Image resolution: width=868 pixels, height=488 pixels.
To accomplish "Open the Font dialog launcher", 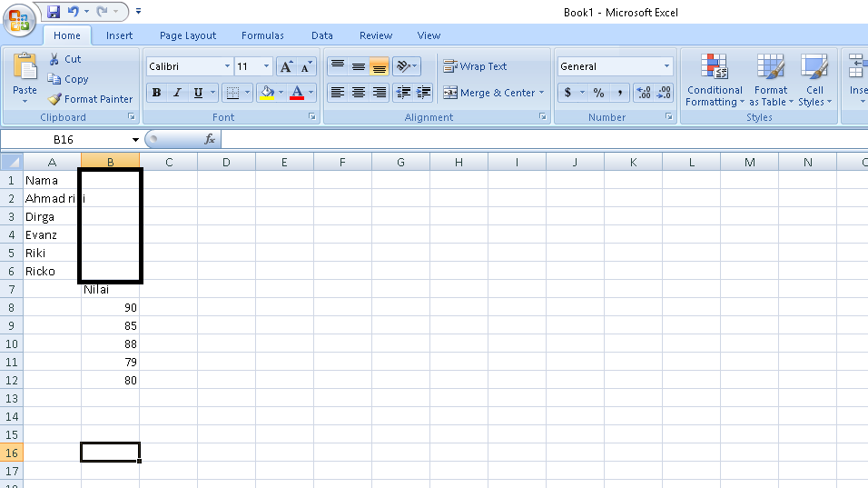I will [312, 116].
